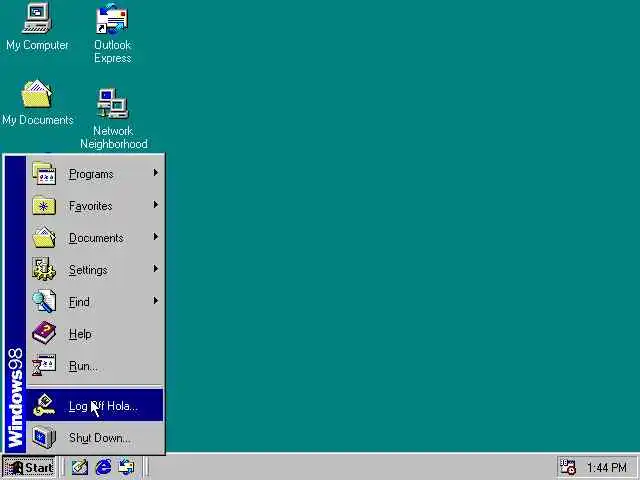The height and width of the screenshot is (480, 640).
Task: Click the Documents folder icon in Start menu
Action: coord(44,237)
